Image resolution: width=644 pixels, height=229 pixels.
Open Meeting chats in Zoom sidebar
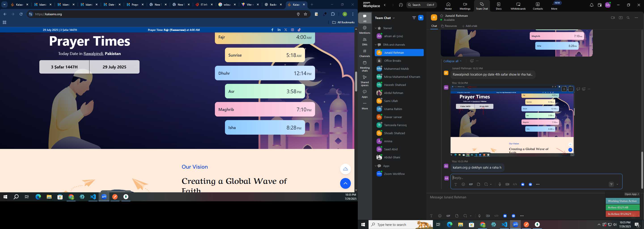[x=365, y=66]
